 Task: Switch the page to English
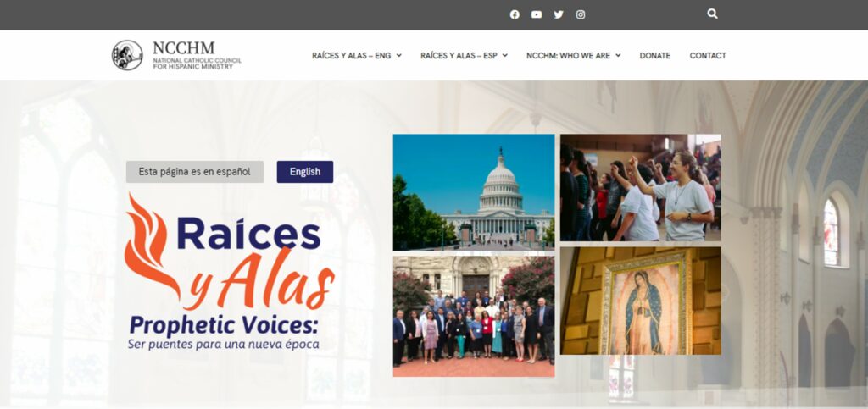[x=305, y=172]
